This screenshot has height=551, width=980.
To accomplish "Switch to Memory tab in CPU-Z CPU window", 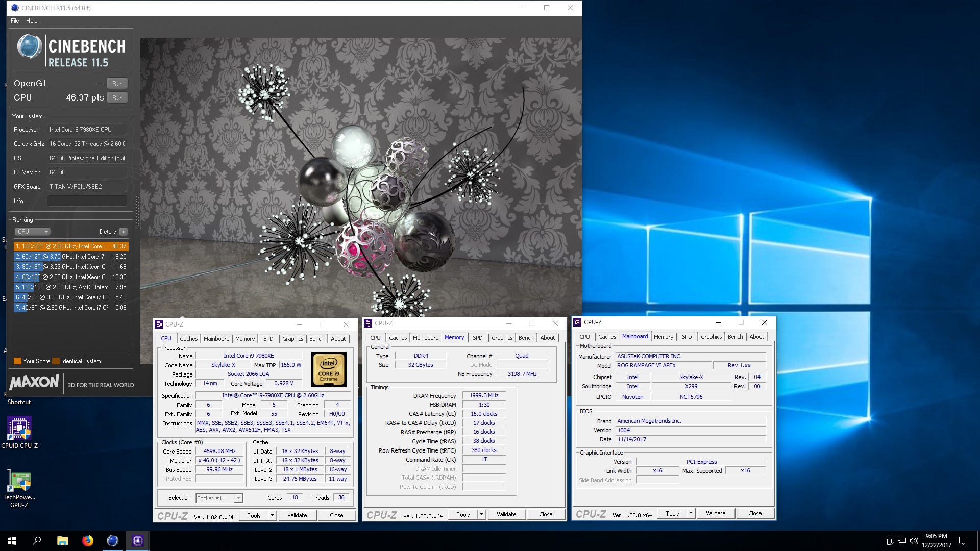I will point(244,339).
